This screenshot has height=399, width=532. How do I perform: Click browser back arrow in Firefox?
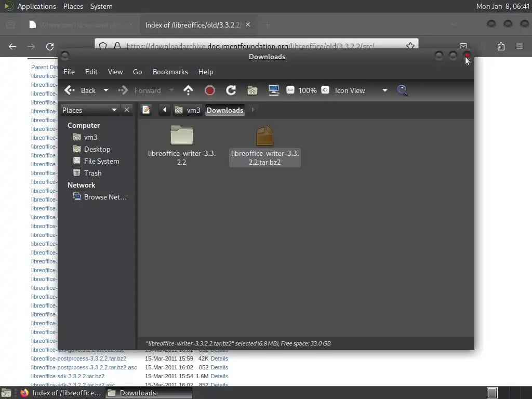tap(12, 46)
